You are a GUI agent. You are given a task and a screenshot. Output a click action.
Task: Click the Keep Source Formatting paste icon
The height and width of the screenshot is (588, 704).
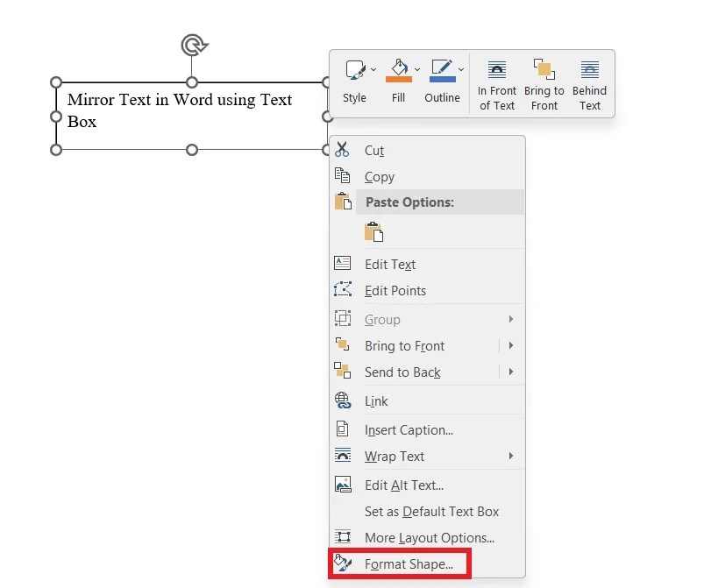(373, 231)
